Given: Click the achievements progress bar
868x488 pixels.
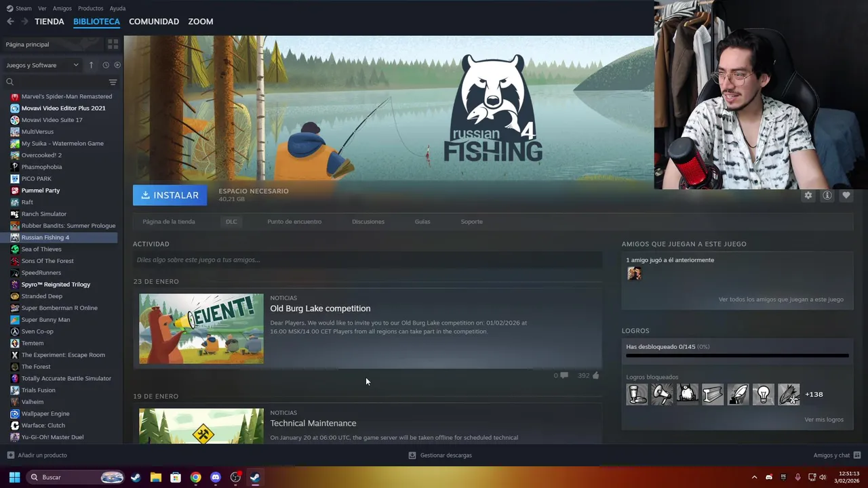Looking at the screenshot, I should coord(737,355).
